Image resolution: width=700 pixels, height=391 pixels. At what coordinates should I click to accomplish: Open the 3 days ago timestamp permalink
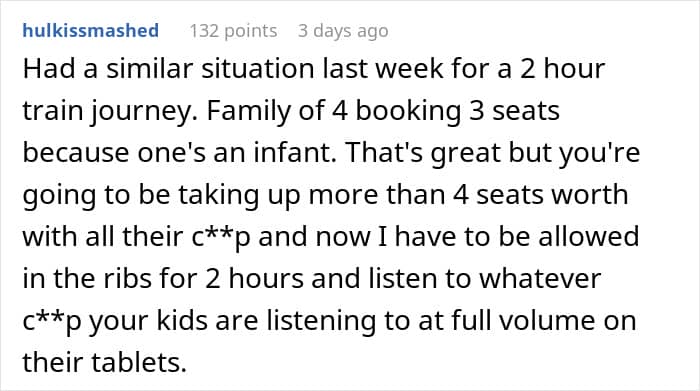click(343, 31)
